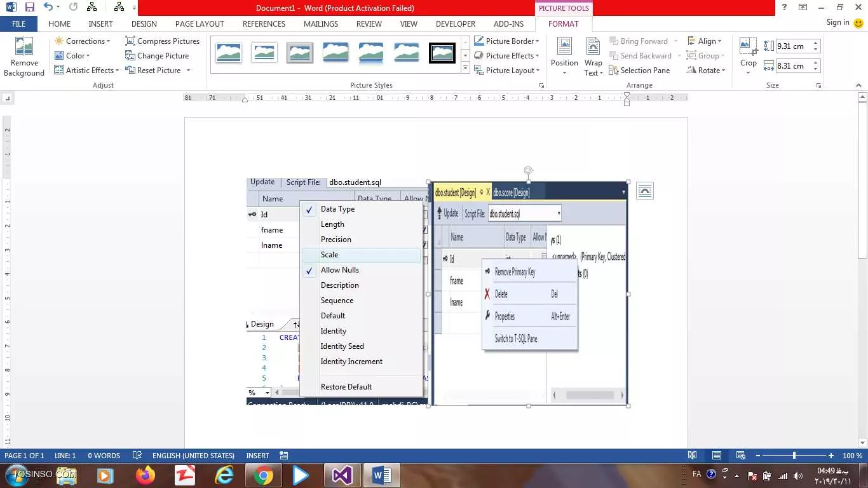Open Corrections dropdown
This screenshot has width=868, height=488.
click(82, 41)
